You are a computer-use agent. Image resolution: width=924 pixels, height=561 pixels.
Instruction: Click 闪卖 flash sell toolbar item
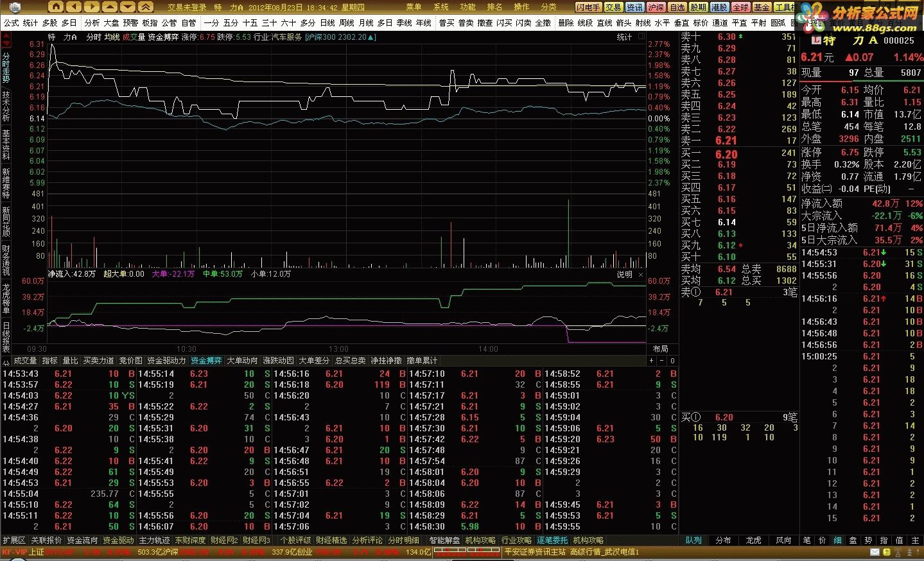524,22
